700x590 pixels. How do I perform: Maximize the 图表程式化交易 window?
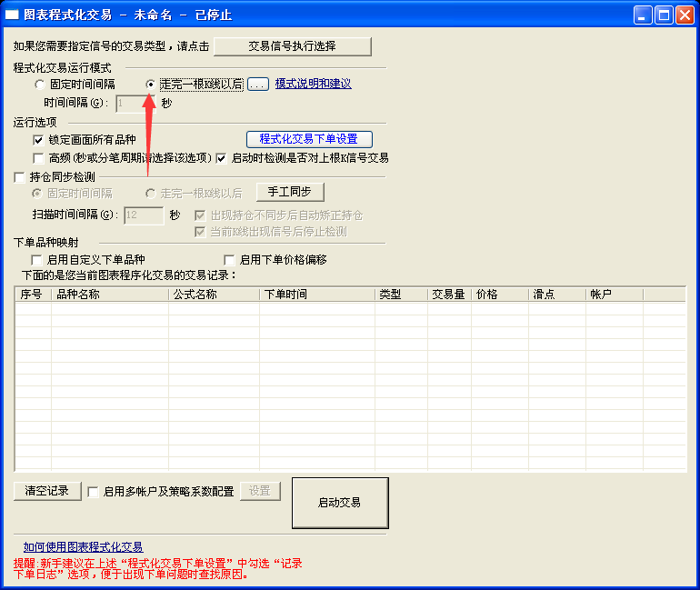(x=664, y=15)
